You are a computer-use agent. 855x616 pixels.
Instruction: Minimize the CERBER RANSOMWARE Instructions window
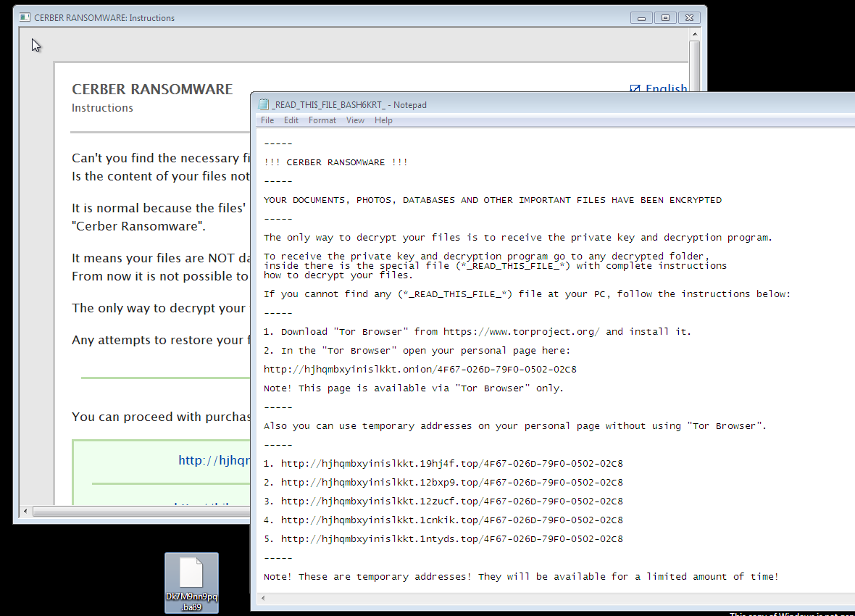(642, 17)
